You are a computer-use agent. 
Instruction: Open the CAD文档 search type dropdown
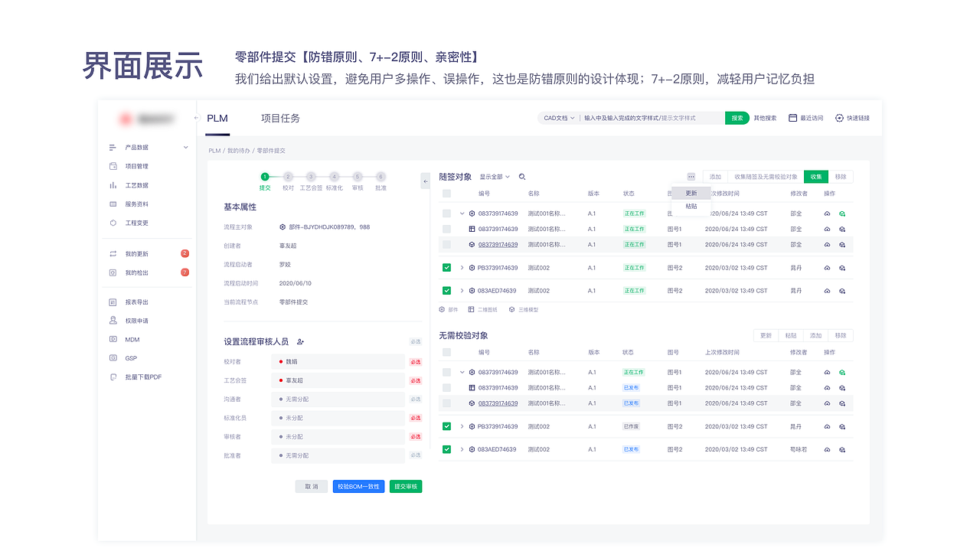[557, 119]
